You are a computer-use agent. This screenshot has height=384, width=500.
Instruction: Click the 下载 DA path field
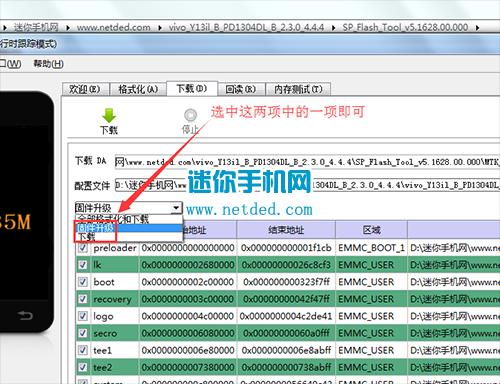(307, 162)
